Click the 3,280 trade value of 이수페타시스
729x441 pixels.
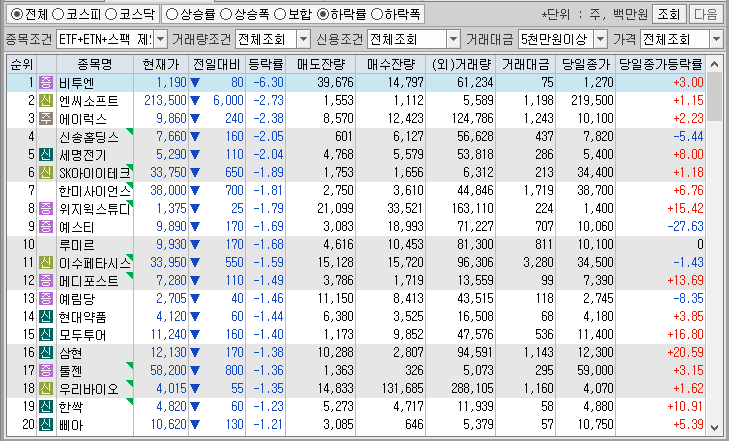click(x=538, y=263)
